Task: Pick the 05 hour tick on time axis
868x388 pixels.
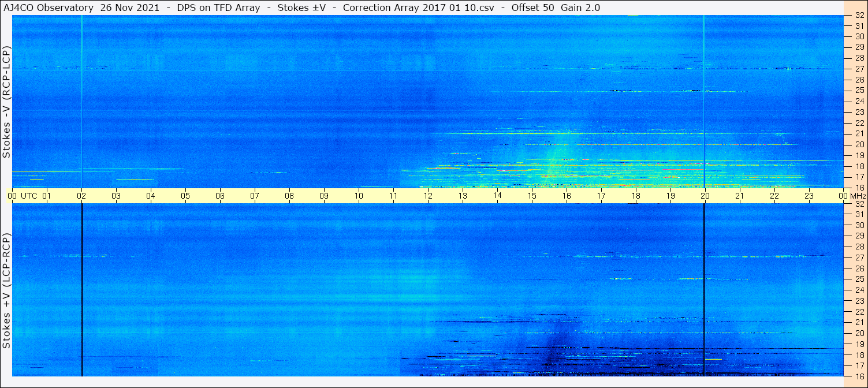Action: coord(185,196)
